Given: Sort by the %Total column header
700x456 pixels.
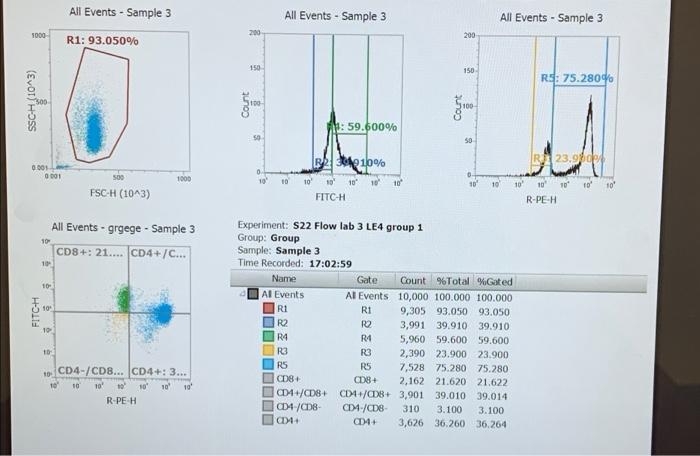Looking at the screenshot, I should tap(452, 281).
